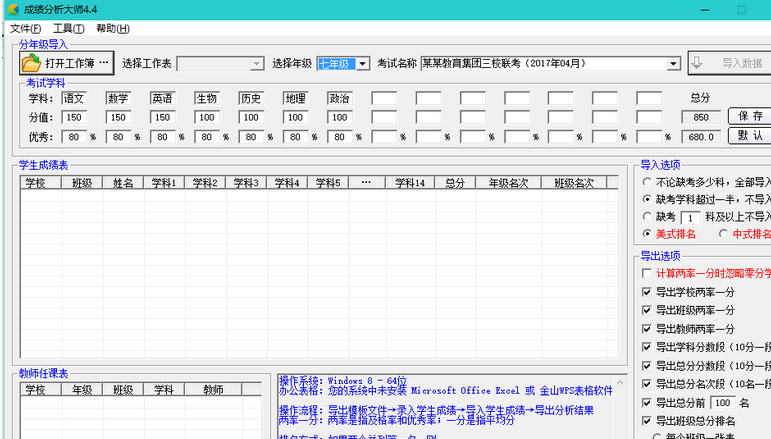
Task: Click the 保存 button
Action: 750,116
